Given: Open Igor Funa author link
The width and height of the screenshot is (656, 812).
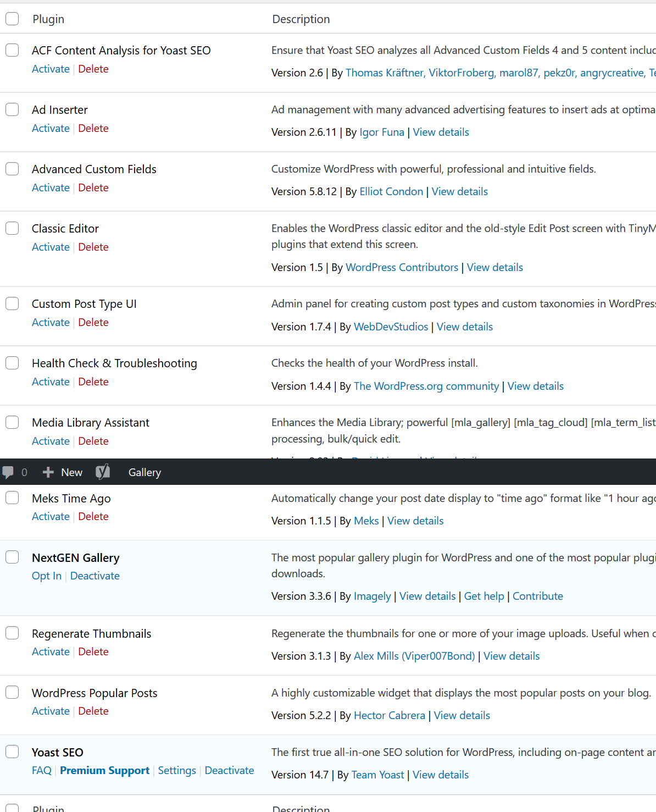Looking at the screenshot, I should tap(382, 132).
